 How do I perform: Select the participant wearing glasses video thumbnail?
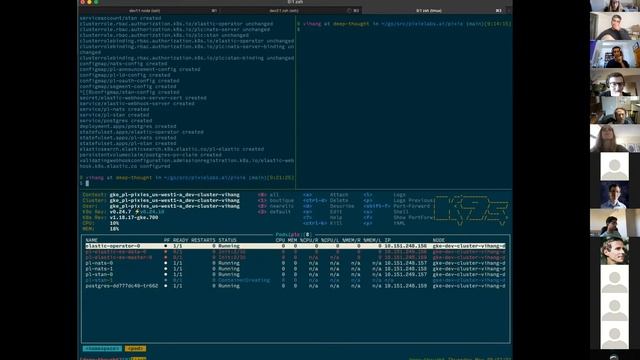(615, 82)
